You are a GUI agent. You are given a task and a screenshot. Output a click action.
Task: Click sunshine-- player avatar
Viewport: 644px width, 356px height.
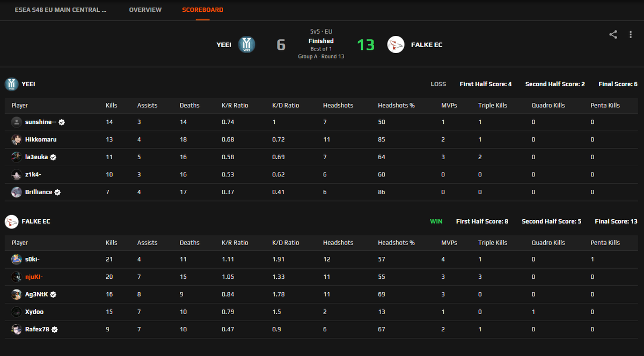pyautogui.click(x=17, y=122)
